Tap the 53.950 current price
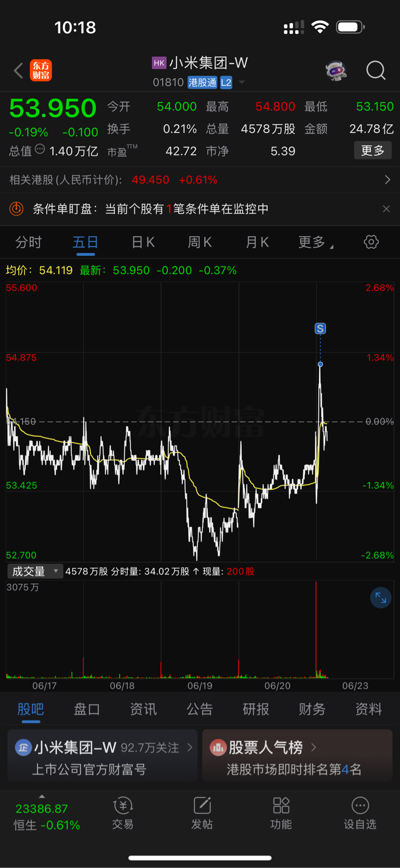This screenshot has height=868, width=400. (53, 108)
